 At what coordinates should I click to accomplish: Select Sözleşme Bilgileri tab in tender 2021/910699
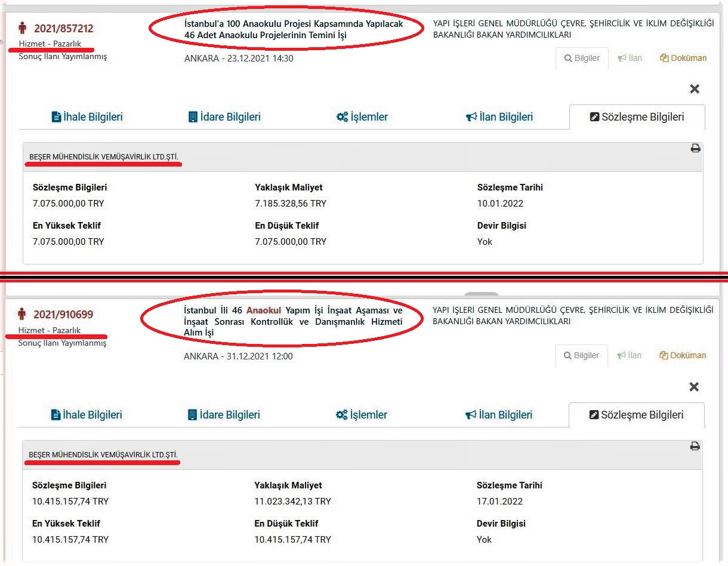[636, 415]
